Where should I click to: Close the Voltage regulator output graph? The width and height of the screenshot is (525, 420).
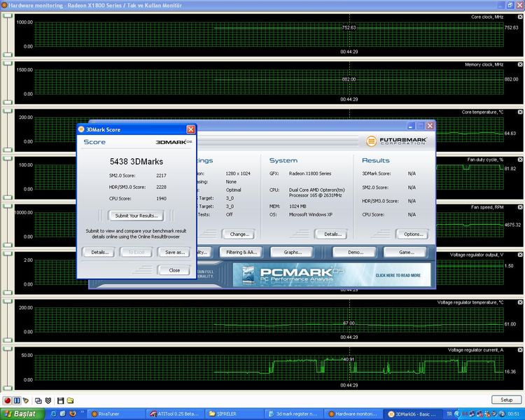click(520, 255)
